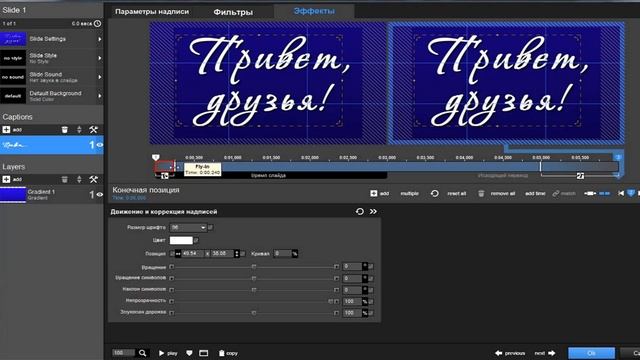
Task: Toggle the rotation keyframe checkbox
Action: 371,267
